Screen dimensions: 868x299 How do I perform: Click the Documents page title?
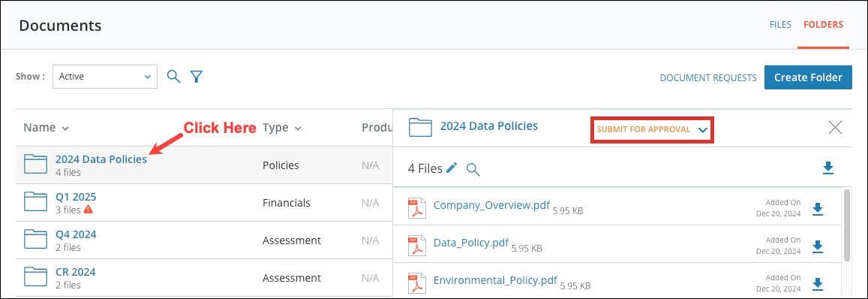tap(60, 25)
